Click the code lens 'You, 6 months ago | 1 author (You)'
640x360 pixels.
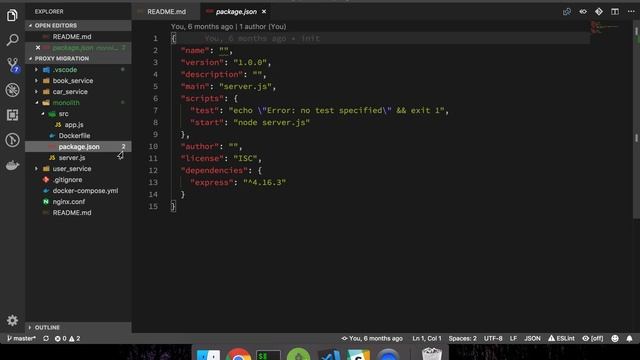click(x=228, y=27)
